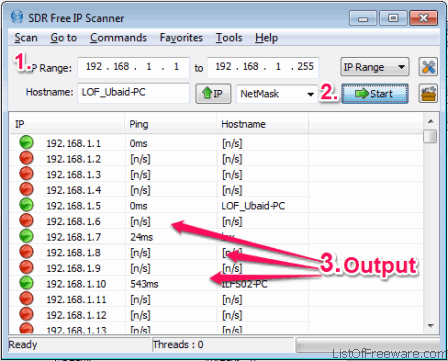
Task: Open the IP Range mode dropdown
Action: [375, 67]
